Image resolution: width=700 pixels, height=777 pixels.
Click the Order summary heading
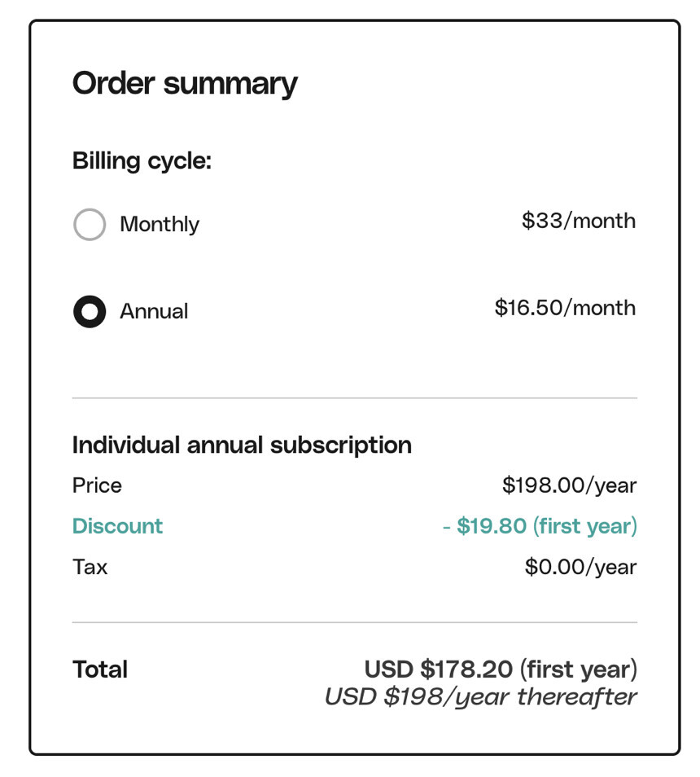(x=185, y=83)
